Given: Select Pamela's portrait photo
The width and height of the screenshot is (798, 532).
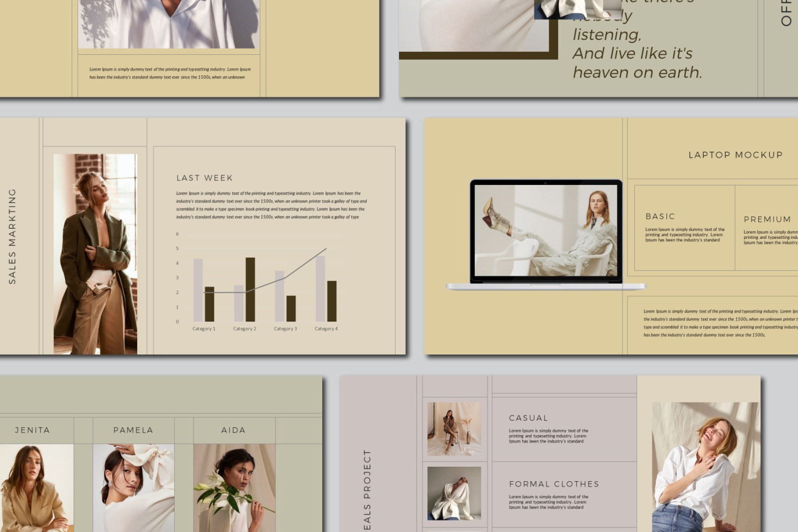Looking at the screenshot, I should pos(134,488).
